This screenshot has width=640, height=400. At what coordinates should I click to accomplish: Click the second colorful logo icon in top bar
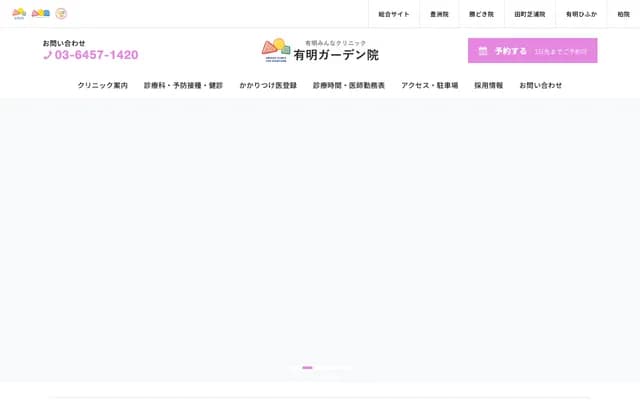[x=40, y=14]
